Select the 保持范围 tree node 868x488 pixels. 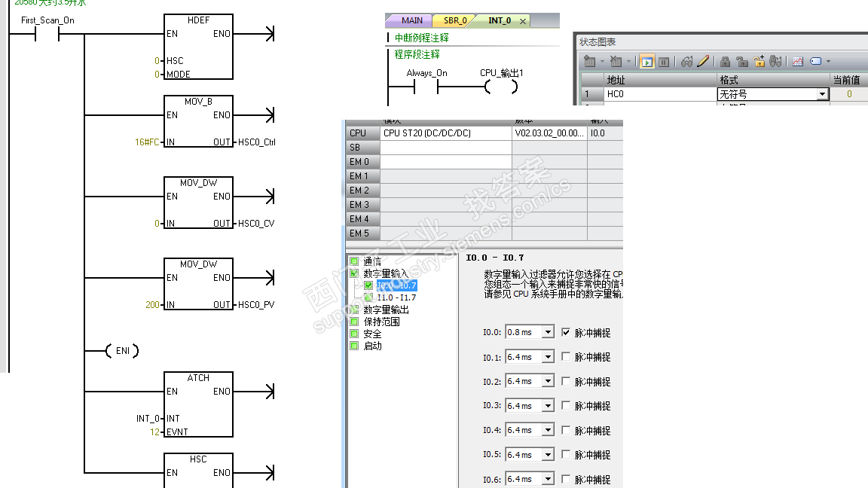click(x=381, y=322)
